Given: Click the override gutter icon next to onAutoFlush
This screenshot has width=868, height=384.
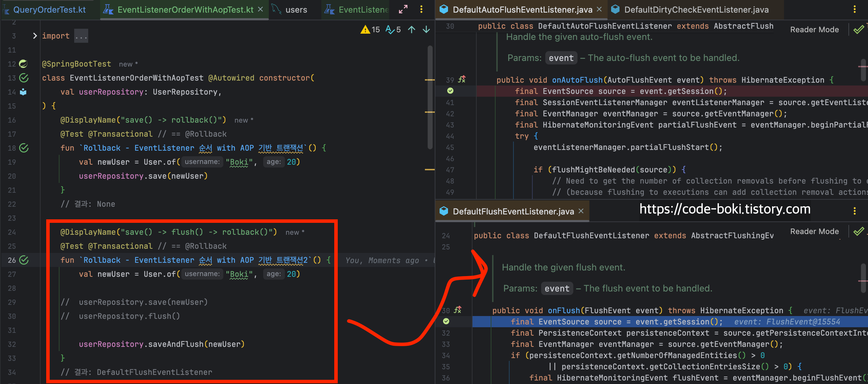Looking at the screenshot, I should [462, 80].
